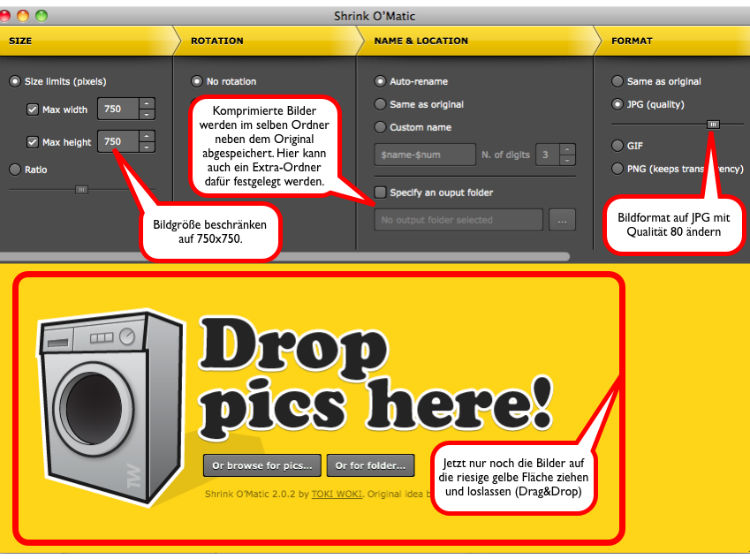This screenshot has width=750, height=559.
Task: Increase N. of digits with up arrow
Action: pos(567,149)
